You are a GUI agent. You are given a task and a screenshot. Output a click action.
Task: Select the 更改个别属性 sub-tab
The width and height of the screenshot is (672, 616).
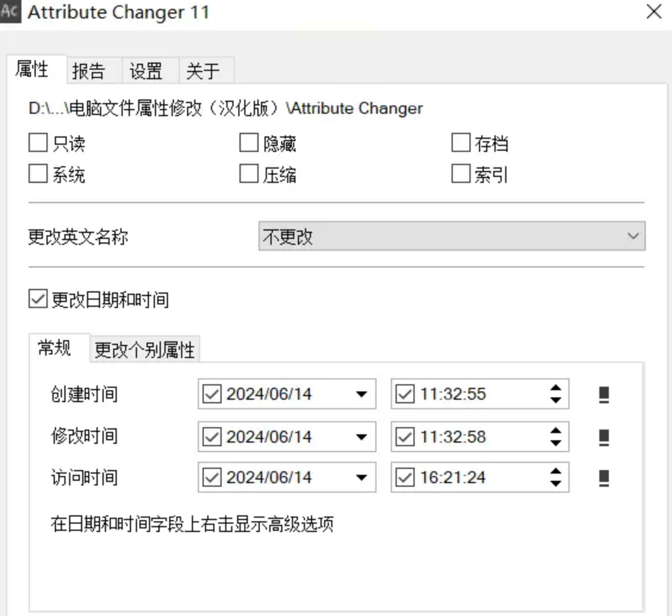[145, 350]
